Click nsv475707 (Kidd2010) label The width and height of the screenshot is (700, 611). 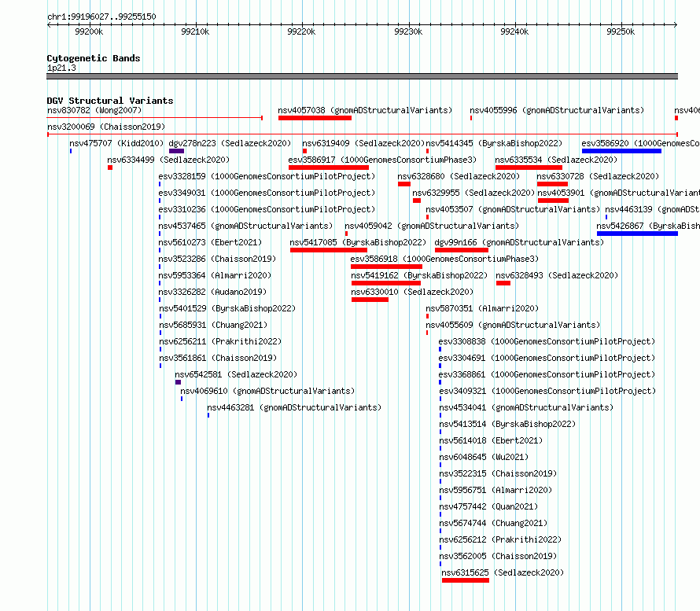116,143
